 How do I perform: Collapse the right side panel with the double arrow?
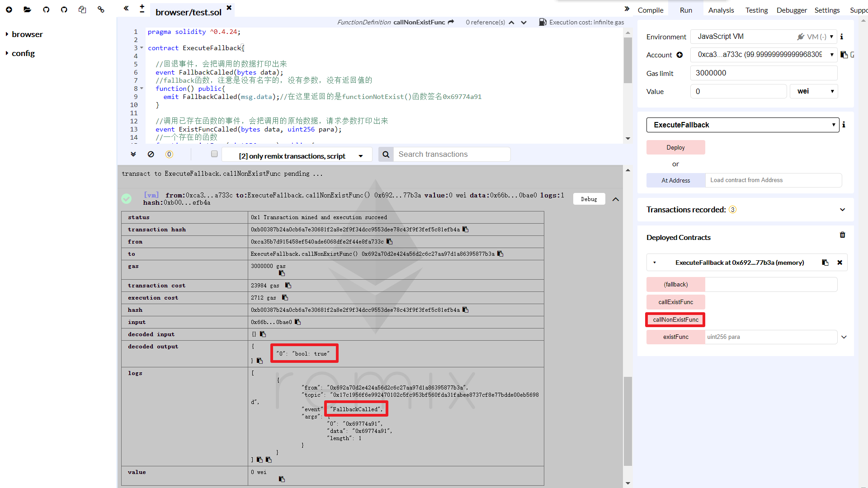point(627,9)
